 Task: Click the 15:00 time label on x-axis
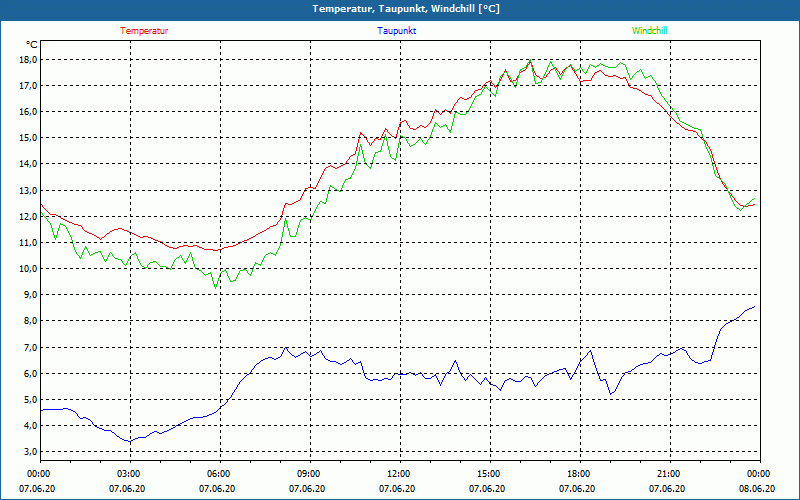488,474
